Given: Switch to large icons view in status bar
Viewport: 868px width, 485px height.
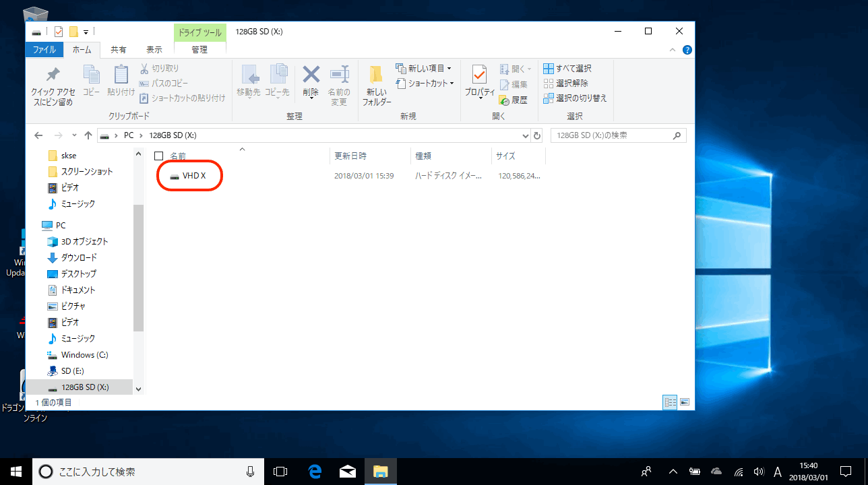Looking at the screenshot, I should click(x=685, y=402).
